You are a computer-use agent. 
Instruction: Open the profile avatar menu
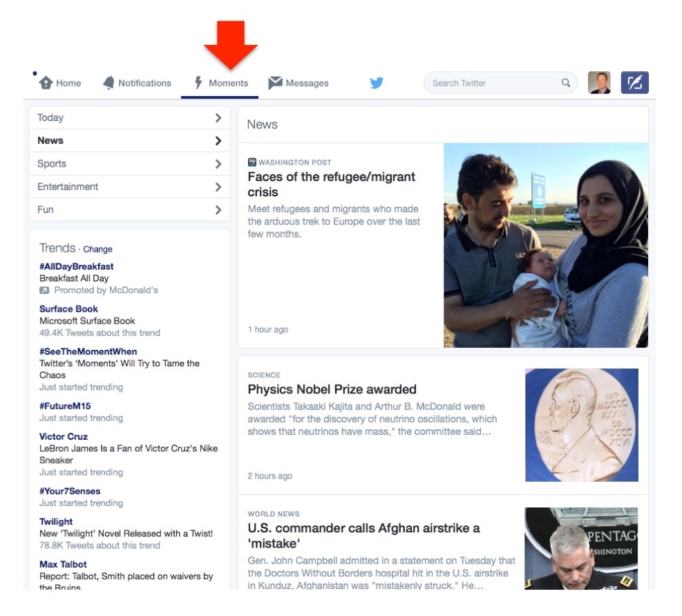[x=599, y=83]
